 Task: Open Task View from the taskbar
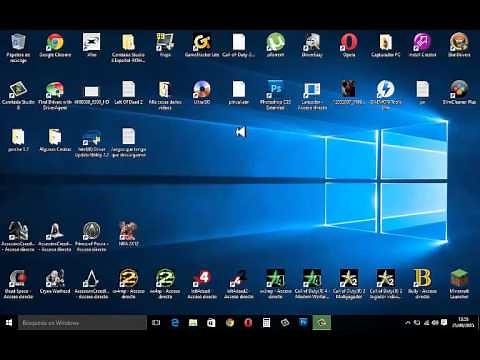(x=156, y=323)
